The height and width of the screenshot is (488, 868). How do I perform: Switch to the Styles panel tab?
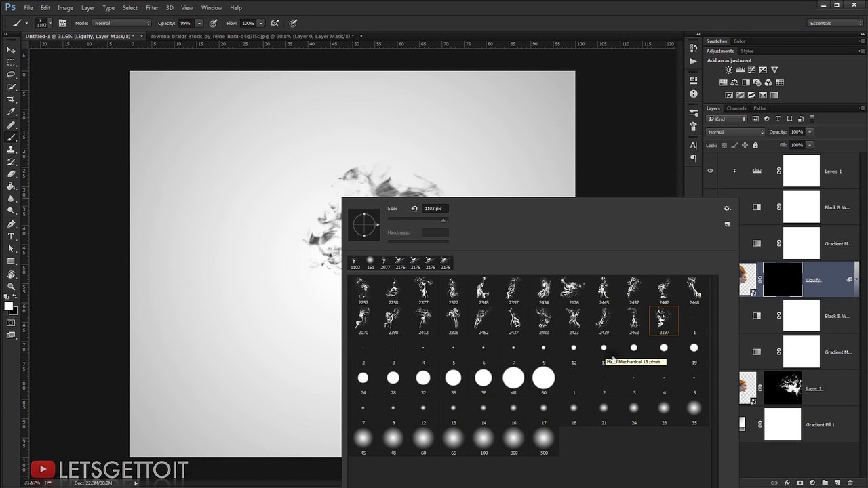pos(747,51)
